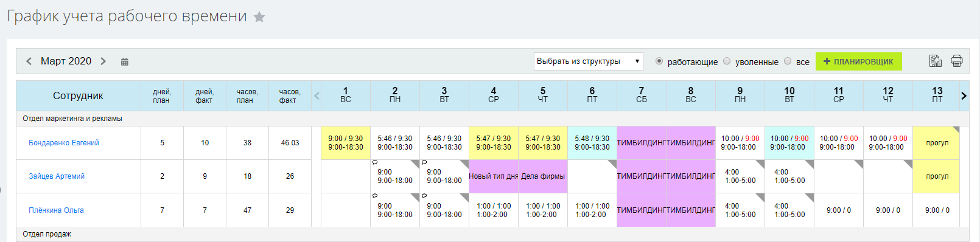Go to next month arrow after Март 2020

pyautogui.click(x=103, y=61)
